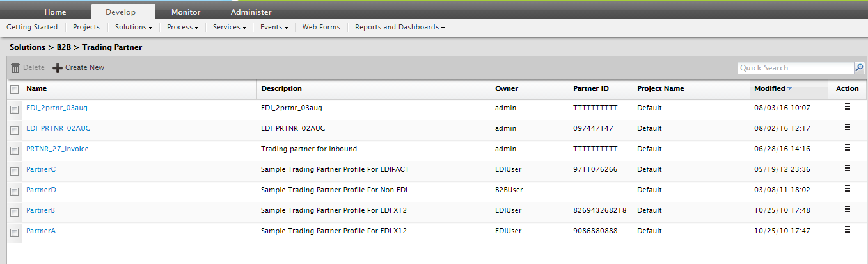Click 'Sample Trading Partner Profile For EDIFACT'

coord(335,169)
